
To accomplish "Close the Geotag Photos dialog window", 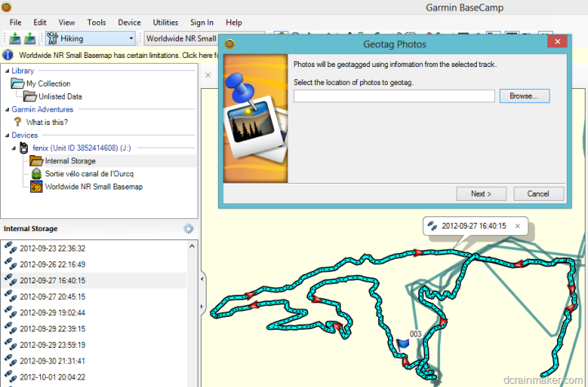I will pos(557,42).
